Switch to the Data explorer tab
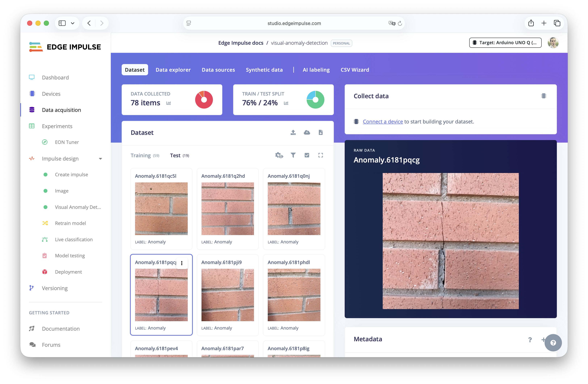Screen dimensions: 588x384 click(x=173, y=70)
